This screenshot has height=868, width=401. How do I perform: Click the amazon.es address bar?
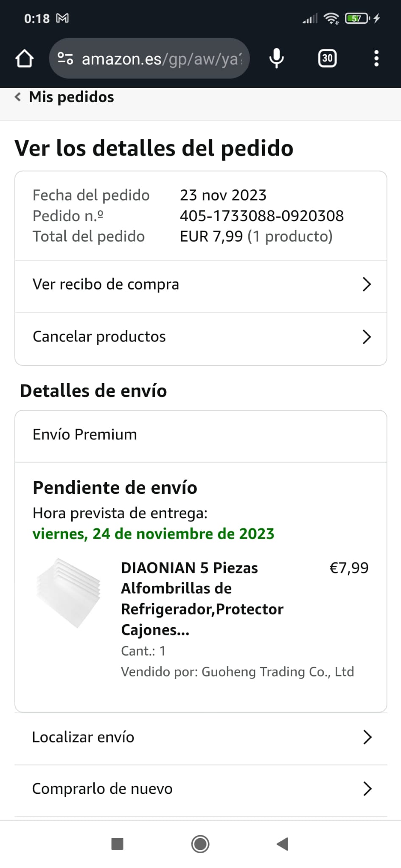[x=161, y=59]
